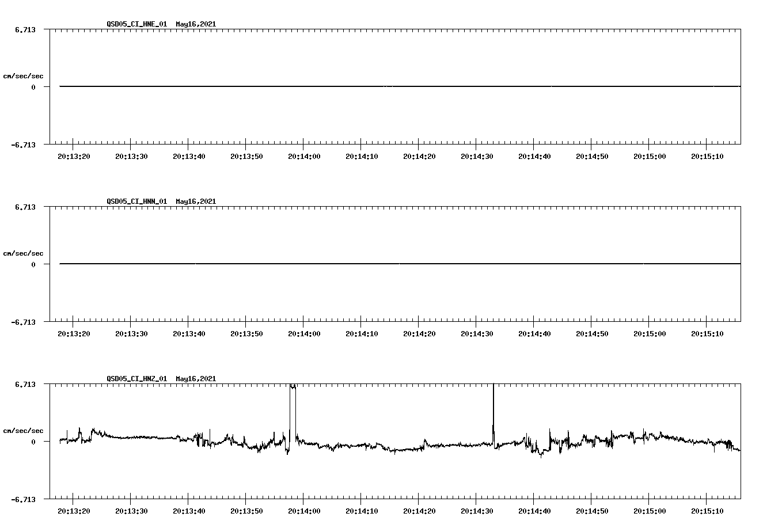This screenshot has width=782, height=532.
Task: Click the QSD05_CI_HNN_01 plot title
Action: click(161, 202)
